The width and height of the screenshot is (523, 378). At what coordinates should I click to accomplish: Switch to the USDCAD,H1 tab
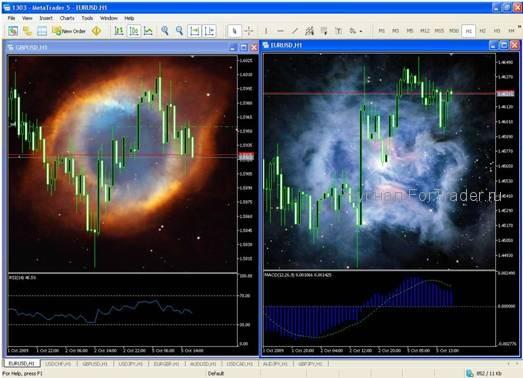239,364
